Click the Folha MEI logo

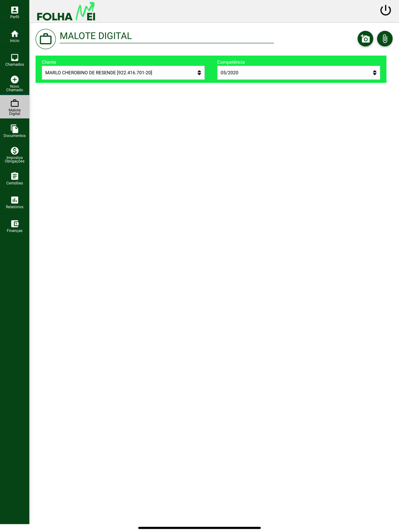[x=66, y=12]
